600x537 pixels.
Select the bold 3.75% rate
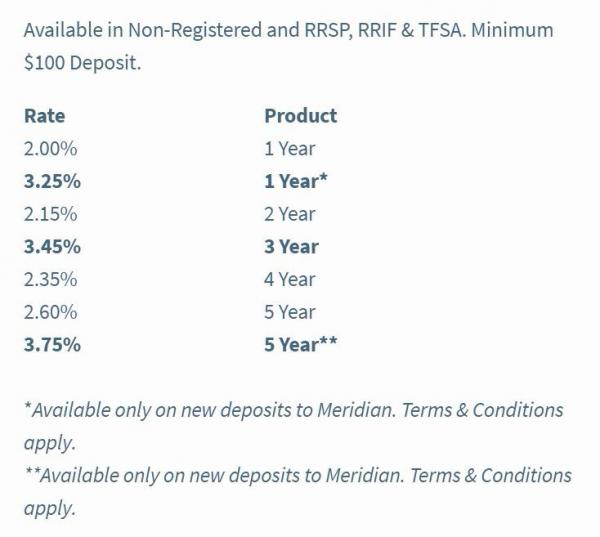[x=52, y=345]
